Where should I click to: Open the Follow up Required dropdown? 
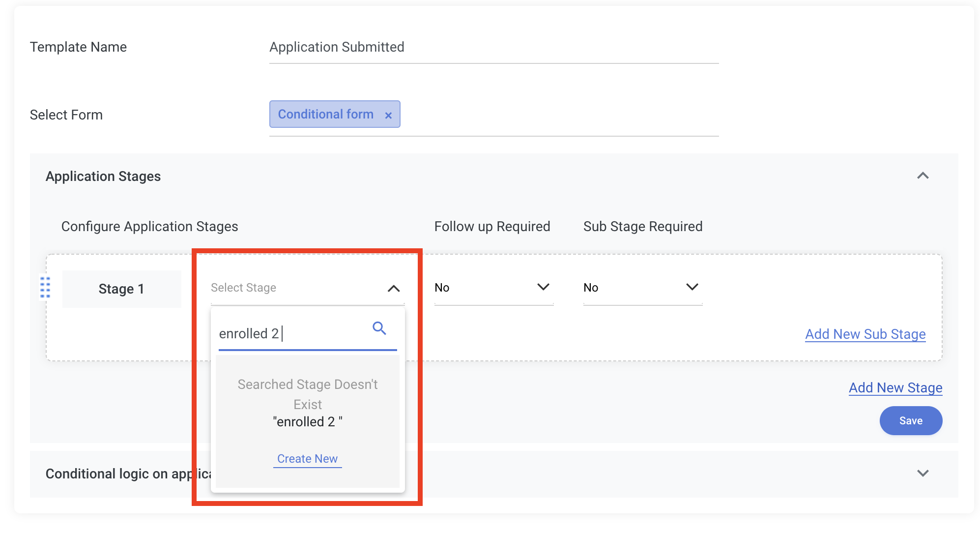click(x=493, y=288)
